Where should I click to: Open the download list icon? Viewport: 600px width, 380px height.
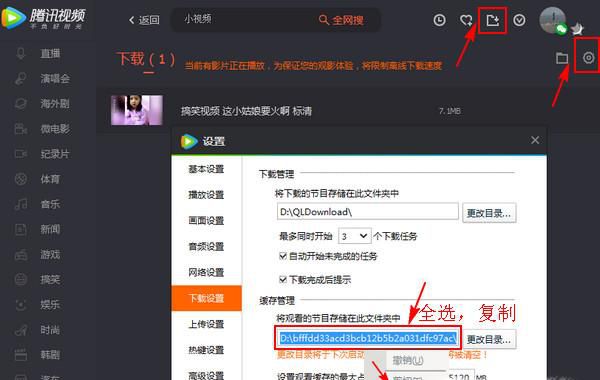(x=492, y=20)
